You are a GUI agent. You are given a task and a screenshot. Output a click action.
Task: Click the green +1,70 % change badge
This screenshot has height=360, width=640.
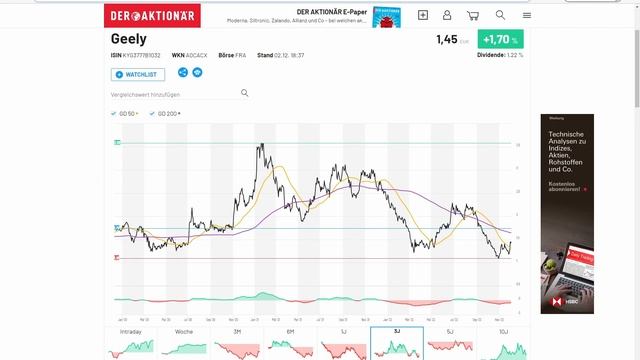point(500,39)
